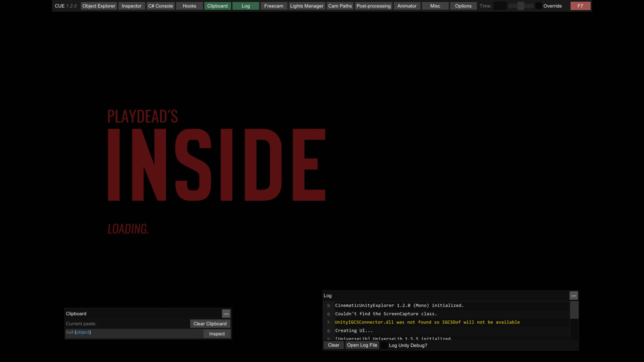Click the time scale slider handle
This screenshot has height=362, width=644.
(x=521, y=6)
